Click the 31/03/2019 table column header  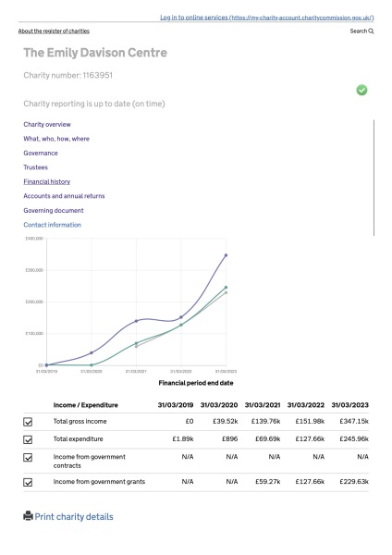176,405
